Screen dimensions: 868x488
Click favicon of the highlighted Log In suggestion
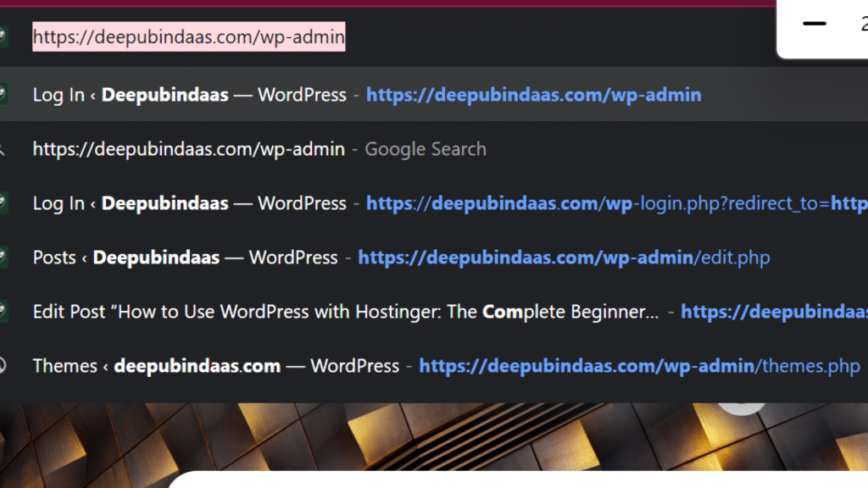point(3,95)
